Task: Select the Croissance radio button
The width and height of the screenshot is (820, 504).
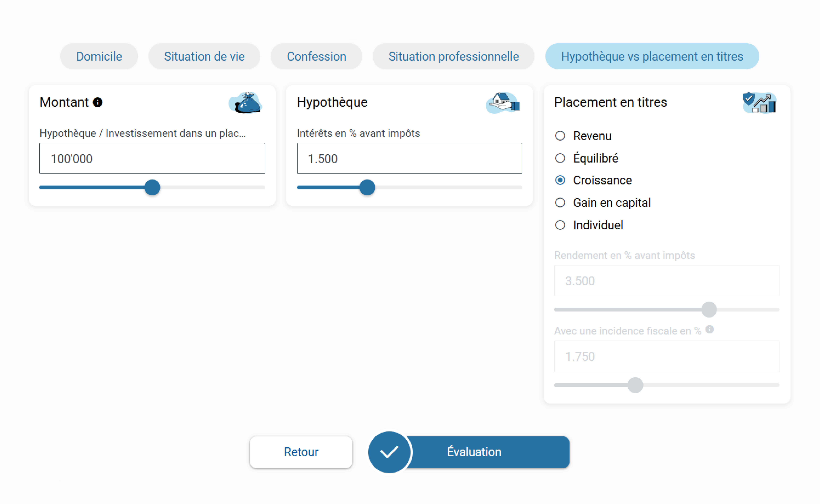Action: click(560, 180)
